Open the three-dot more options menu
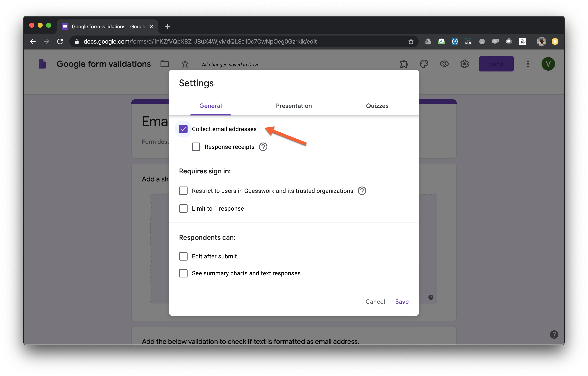The image size is (588, 376). coord(528,64)
